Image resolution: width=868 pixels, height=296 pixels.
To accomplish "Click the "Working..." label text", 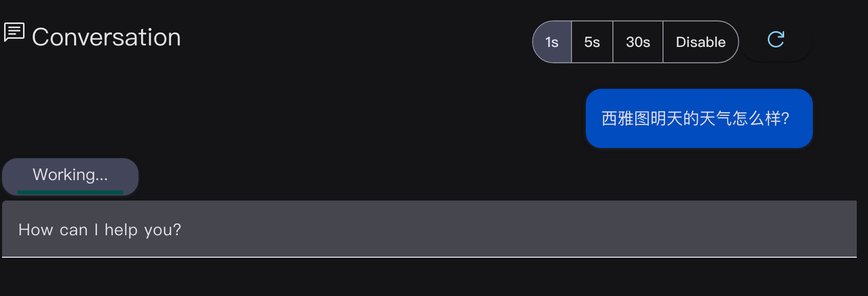I will (70, 175).
